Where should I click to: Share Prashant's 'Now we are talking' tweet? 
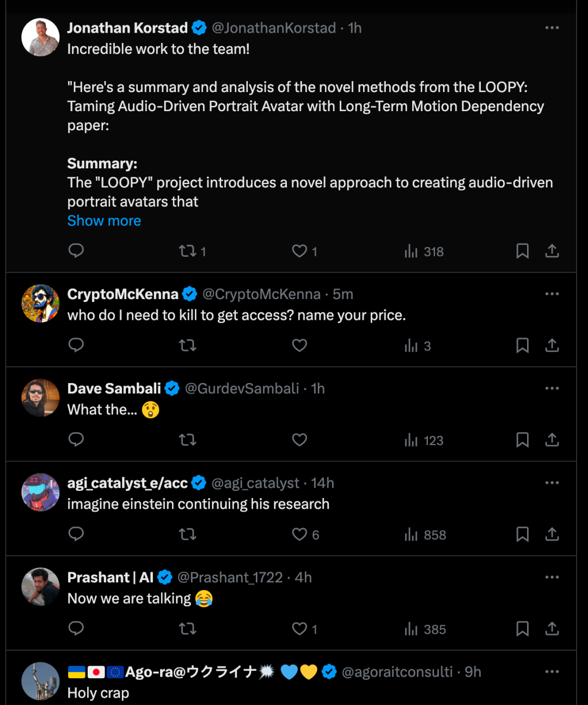pos(552,629)
